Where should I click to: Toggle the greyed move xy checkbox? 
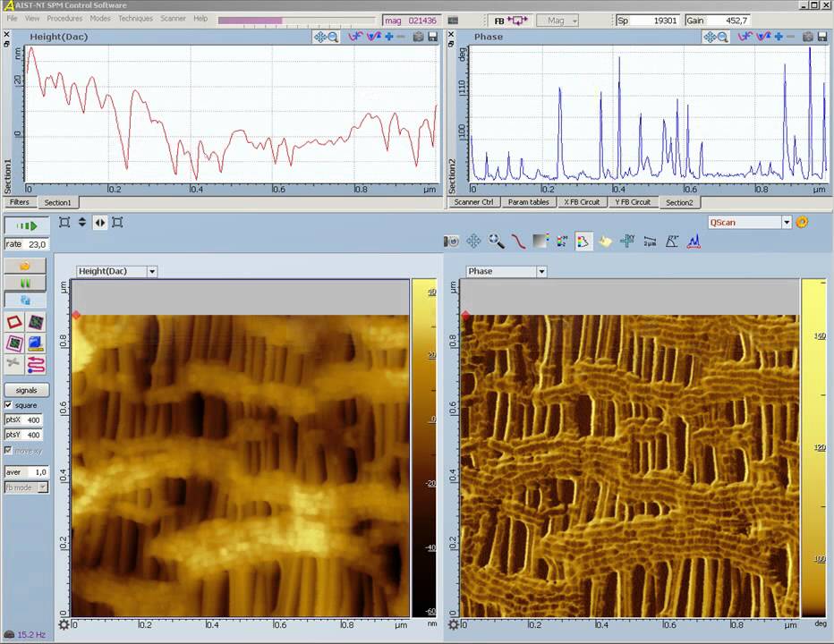coord(8,451)
